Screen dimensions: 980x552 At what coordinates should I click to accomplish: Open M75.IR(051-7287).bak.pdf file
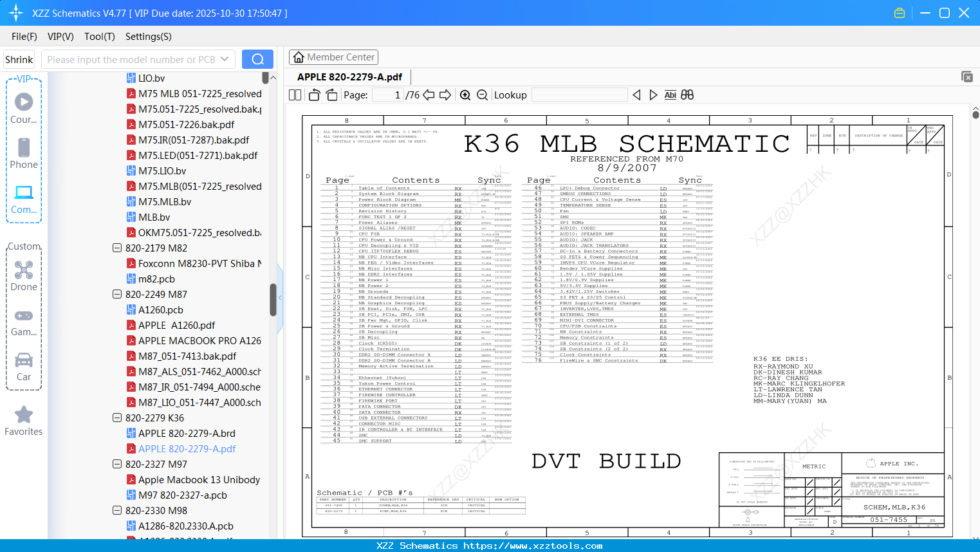(x=194, y=140)
